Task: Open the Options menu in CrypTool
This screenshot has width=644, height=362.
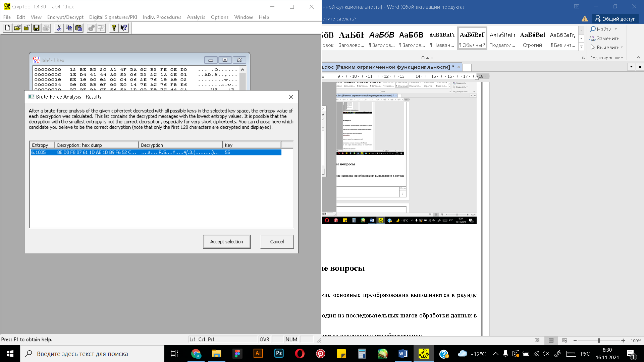Action: point(220,17)
